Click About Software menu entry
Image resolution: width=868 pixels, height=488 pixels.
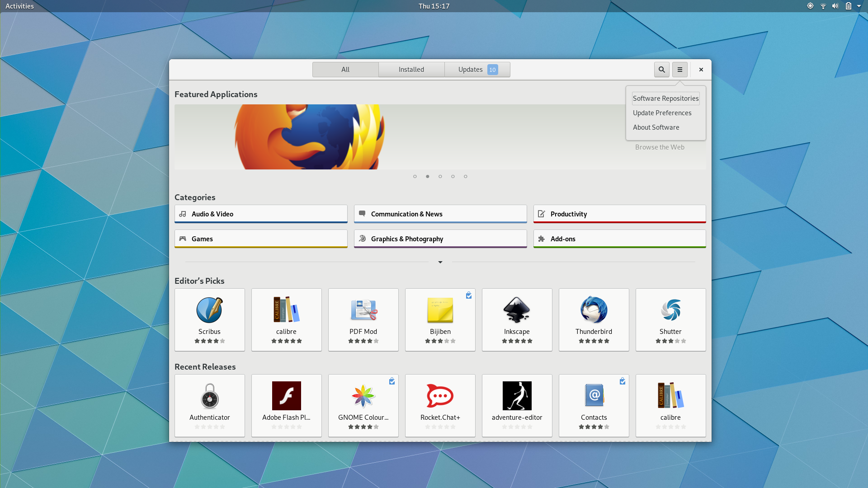[656, 127]
